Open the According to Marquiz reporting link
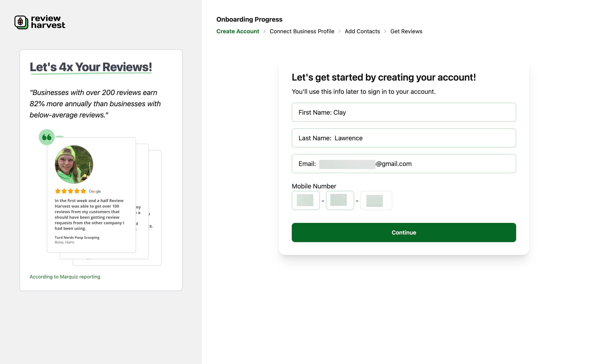The image size is (606, 364). [x=65, y=277]
